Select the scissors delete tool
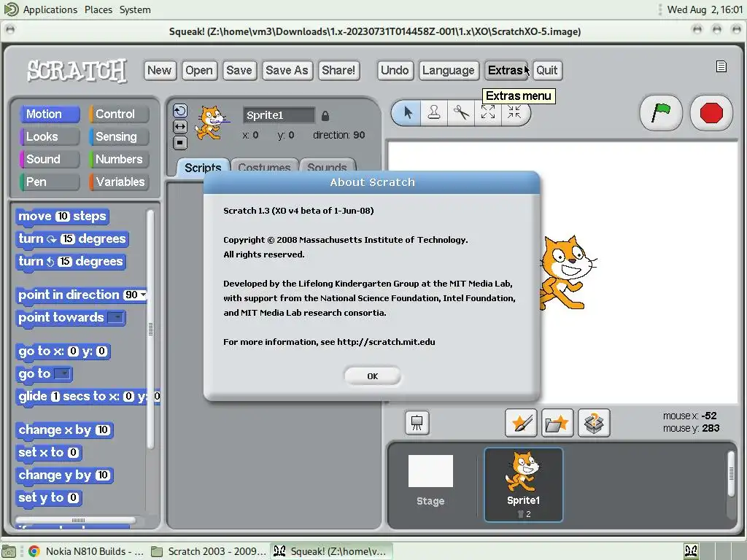The width and height of the screenshot is (747, 560). (x=461, y=113)
